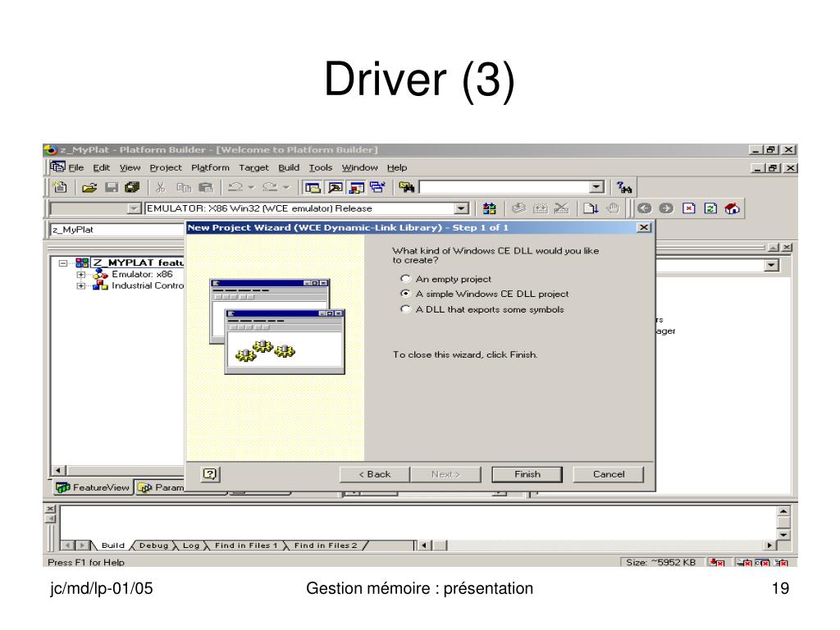Click the Save disk toolbar icon
Image resolution: width=840 pixels, height=630 pixels.
pos(112,187)
